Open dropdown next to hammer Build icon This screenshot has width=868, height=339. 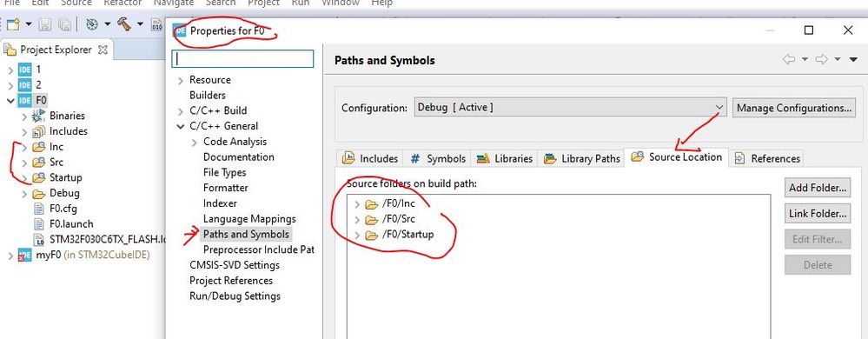(x=140, y=24)
